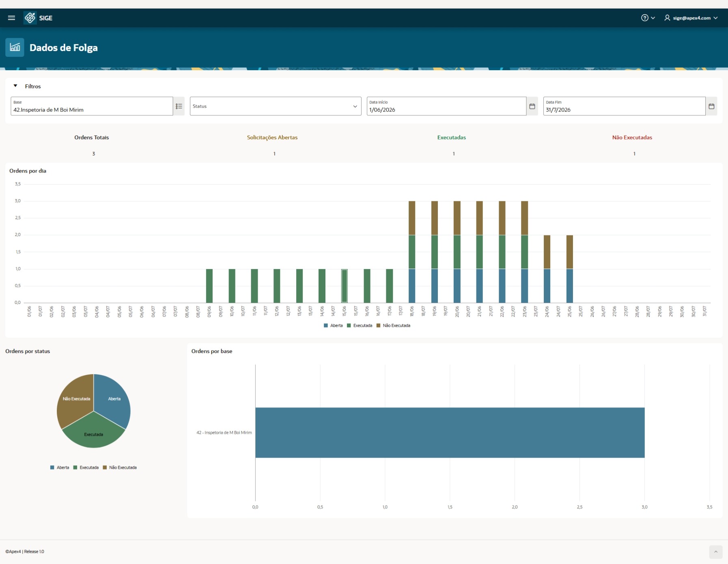Select the highlighted 15/06 Executada bar
The image size is (728, 564).
pos(344,286)
